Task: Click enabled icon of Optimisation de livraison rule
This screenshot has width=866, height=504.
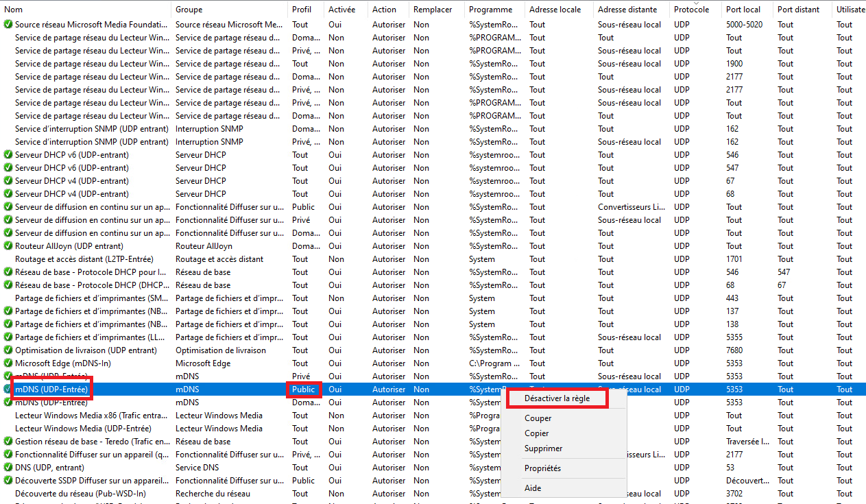Action: (x=8, y=350)
